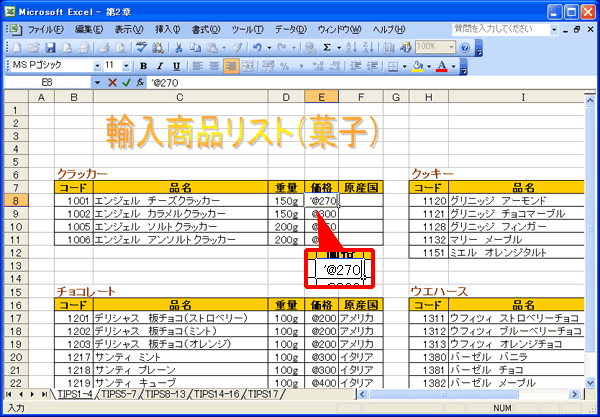Run the ABC spelling check icon
The image size is (600, 417).
point(141,47)
